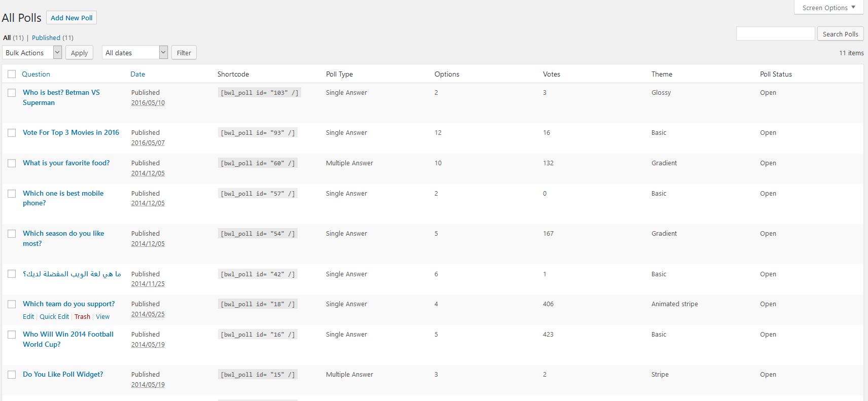Click Quick Edit under 'Which team do you support?'
Screen dimensions: 868x401
(x=54, y=317)
